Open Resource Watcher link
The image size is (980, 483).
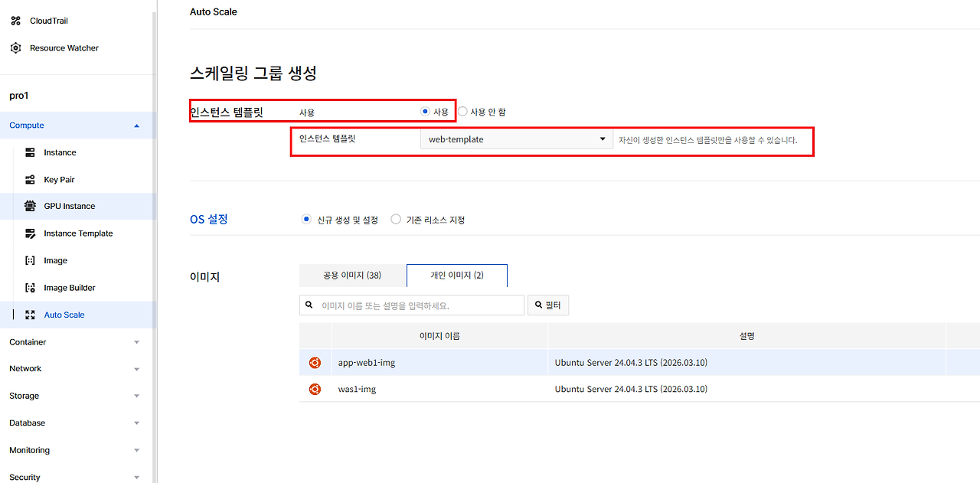pos(64,48)
